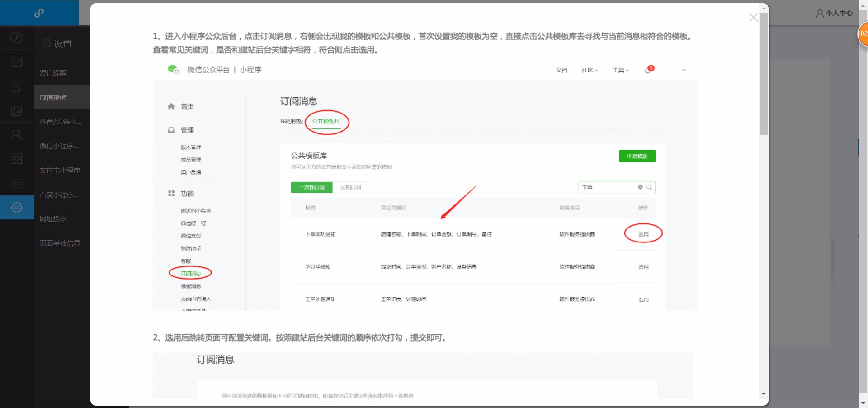Click the dialog scrollbar thumb
Viewport: 868px width, 408px height.
pos(764,74)
